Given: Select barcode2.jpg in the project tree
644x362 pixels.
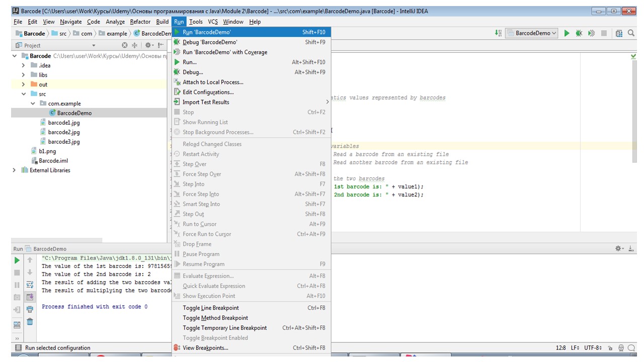Looking at the screenshot, I should (x=63, y=132).
